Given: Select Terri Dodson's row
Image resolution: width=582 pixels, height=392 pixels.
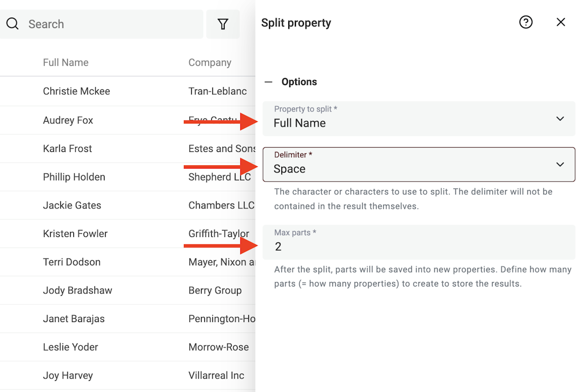Looking at the screenshot, I should click(71, 262).
